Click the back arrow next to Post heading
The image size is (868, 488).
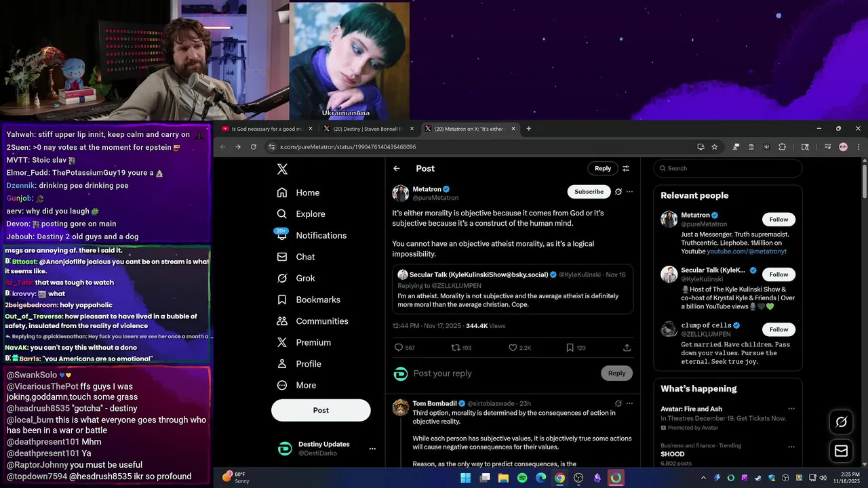(x=397, y=168)
